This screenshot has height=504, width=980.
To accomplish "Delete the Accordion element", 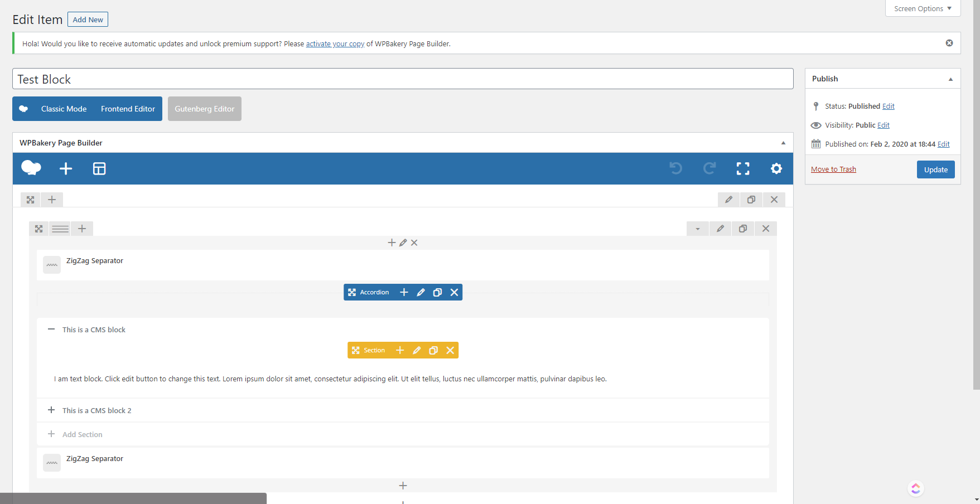I will pos(454,292).
